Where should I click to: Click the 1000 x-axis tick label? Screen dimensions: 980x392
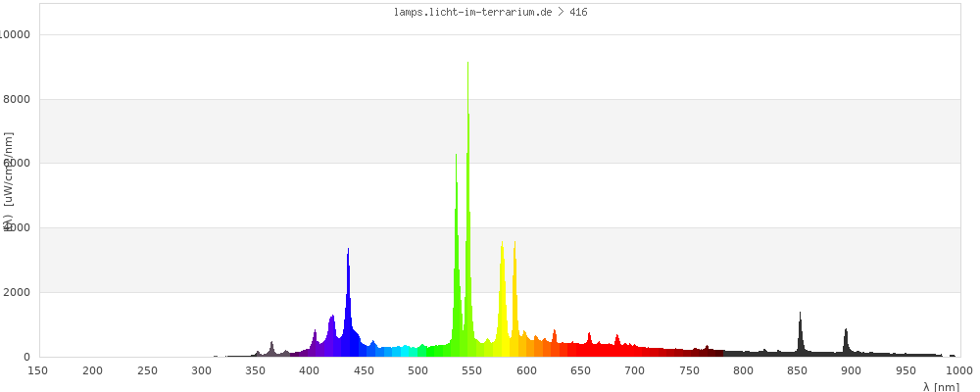point(958,369)
